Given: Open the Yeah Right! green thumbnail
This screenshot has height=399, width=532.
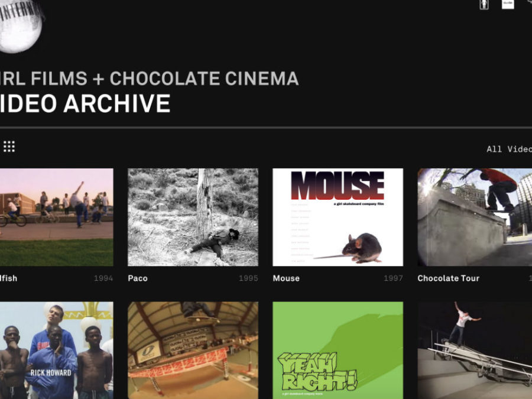Looking at the screenshot, I should (338, 350).
